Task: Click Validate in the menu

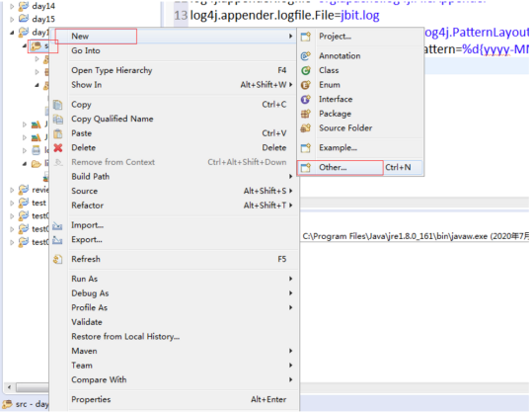Action: [175, 322]
